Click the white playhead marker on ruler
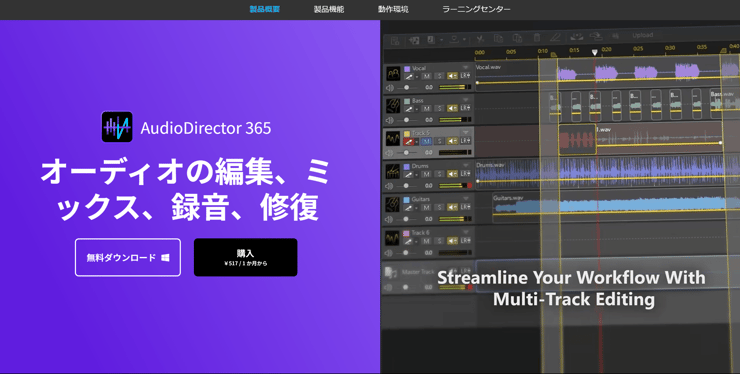Image resolution: width=740 pixels, height=374 pixels. (x=595, y=52)
